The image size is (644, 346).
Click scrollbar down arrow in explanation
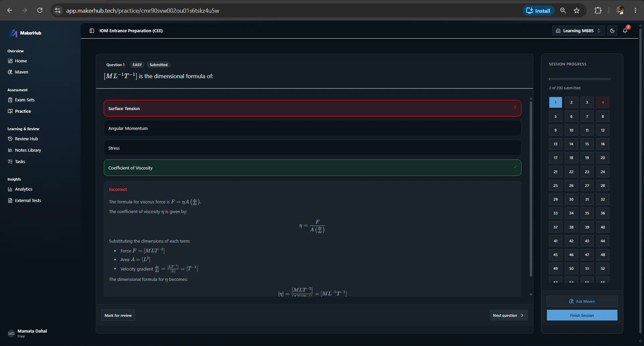point(531,295)
